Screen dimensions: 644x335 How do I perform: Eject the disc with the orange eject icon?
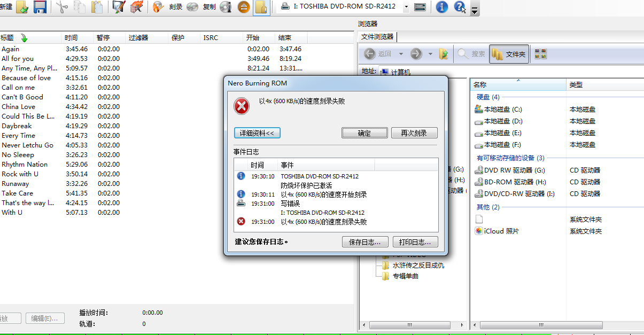pos(244,7)
